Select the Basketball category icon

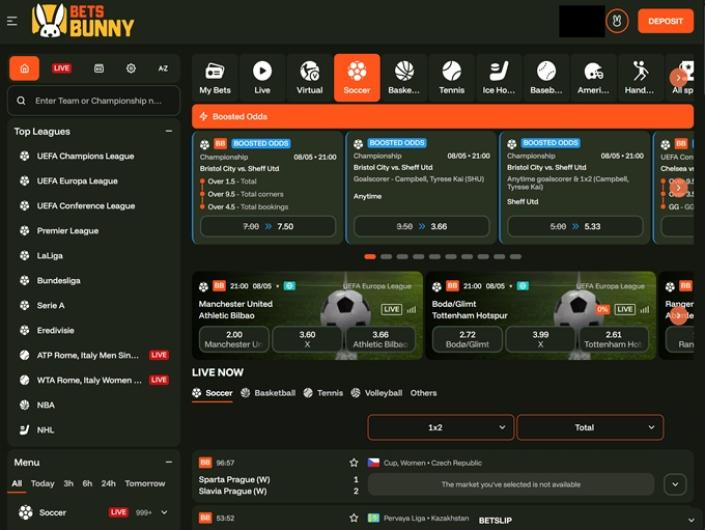[x=404, y=78]
